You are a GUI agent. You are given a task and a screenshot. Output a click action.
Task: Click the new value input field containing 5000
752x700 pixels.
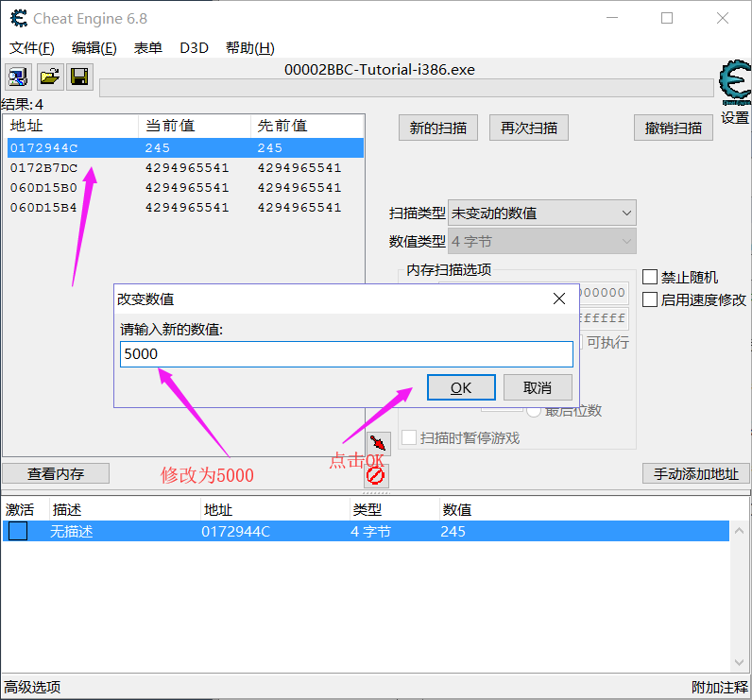point(347,354)
